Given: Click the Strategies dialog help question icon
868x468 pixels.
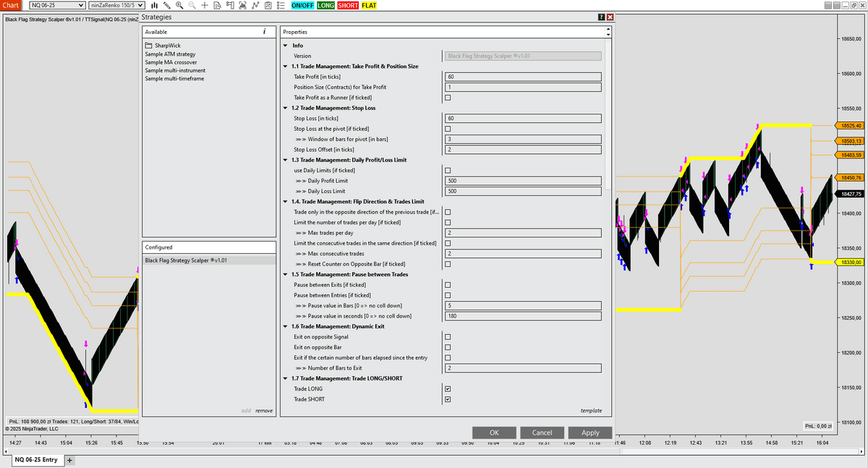Looking at the screenshot, I should pos(601,17).
